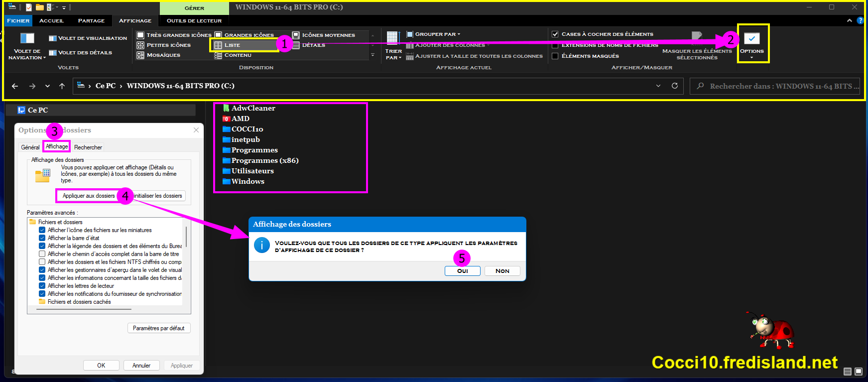Viewport: 868px width, 382px height.
Task: Uncheck Afficher l'icône des fichiers sur les miniatures
Action: click(42, 230)
